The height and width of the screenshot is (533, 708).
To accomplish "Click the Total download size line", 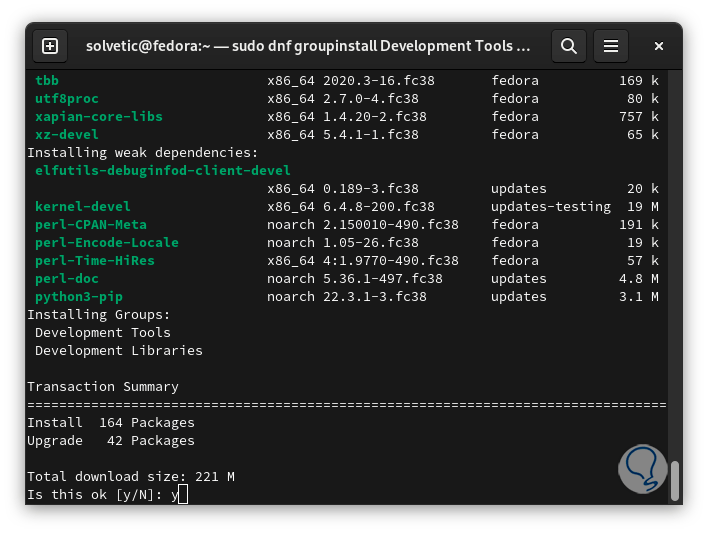I will point(131,476).
